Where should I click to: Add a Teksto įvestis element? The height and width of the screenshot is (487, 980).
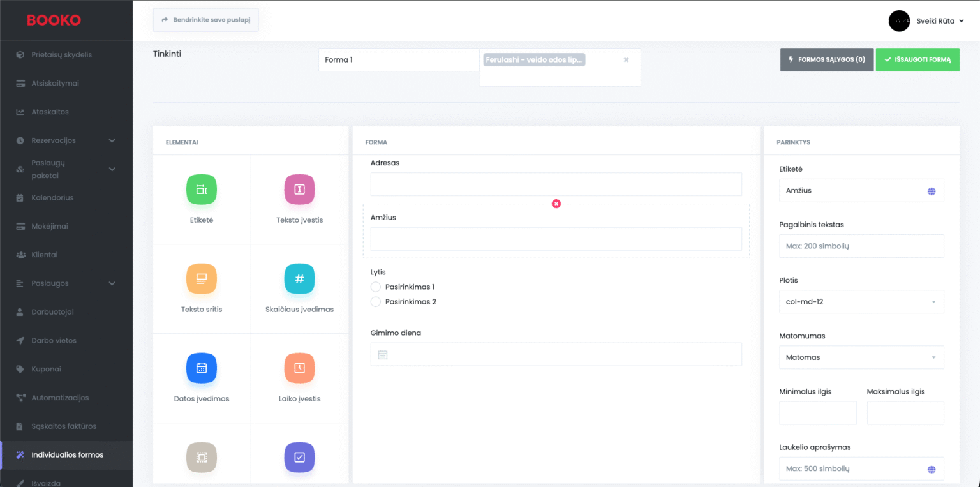(x=299, y=190)
